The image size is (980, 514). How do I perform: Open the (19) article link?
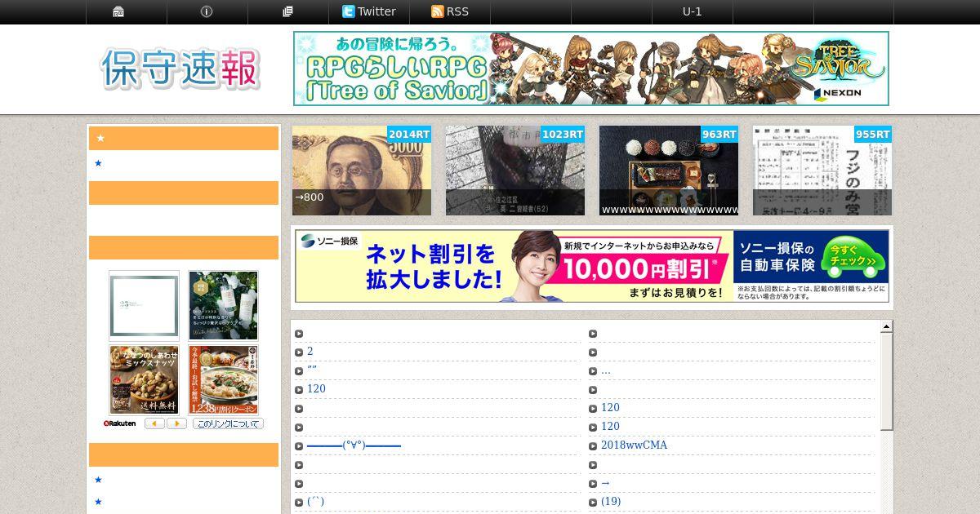click(x=611, y=502)
